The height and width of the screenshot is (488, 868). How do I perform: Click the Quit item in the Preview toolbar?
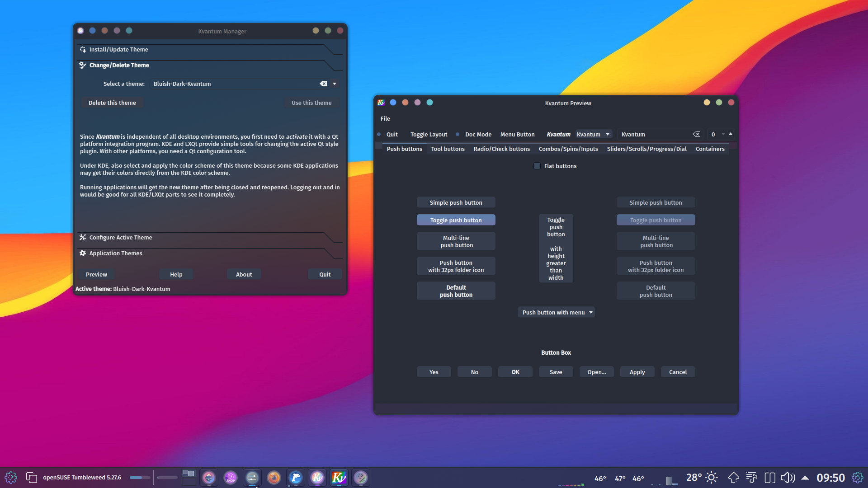click(x=392, y=134)
